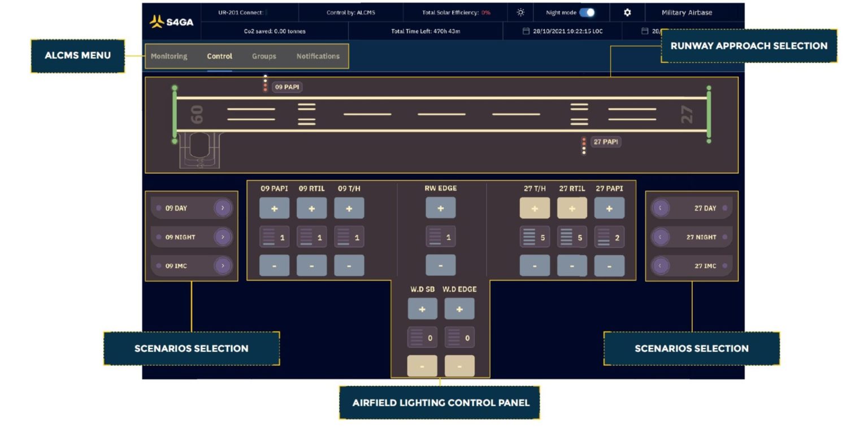Adjust the RW EDGE intensity level control

[x=440, y=236]
